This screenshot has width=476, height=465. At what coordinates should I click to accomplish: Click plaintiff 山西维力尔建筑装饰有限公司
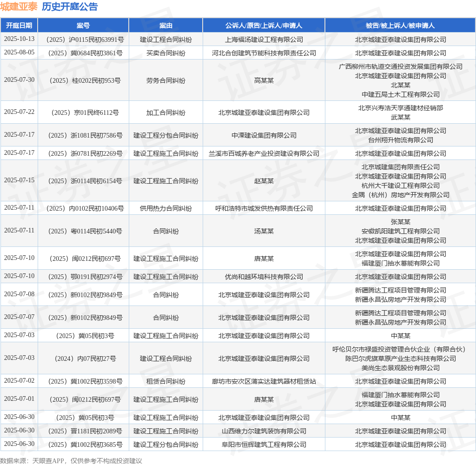click(x=264, y=431)
